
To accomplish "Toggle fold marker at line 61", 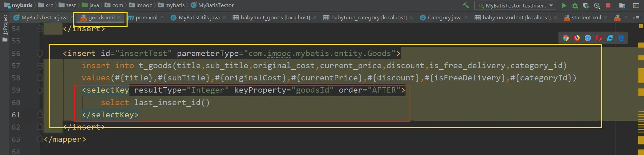I will pyautogui.click(x=40, y=115).
